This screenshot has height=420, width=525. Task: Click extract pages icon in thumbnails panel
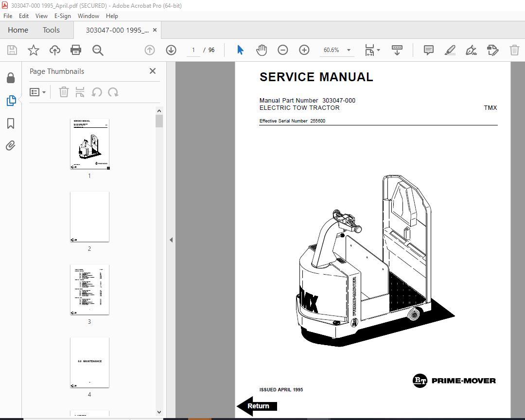80,92
